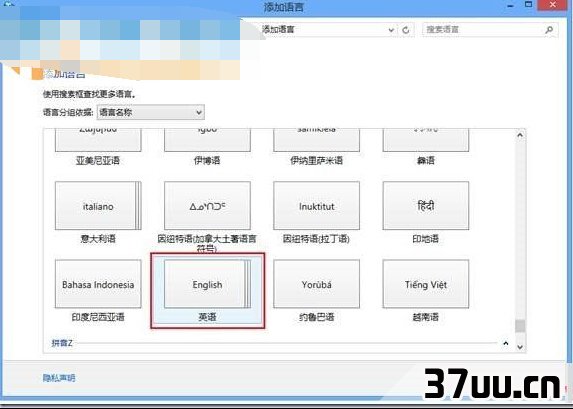The image size is (573, 409).
Task: Maximize the 添加语言 window
Action: [528, 5]
